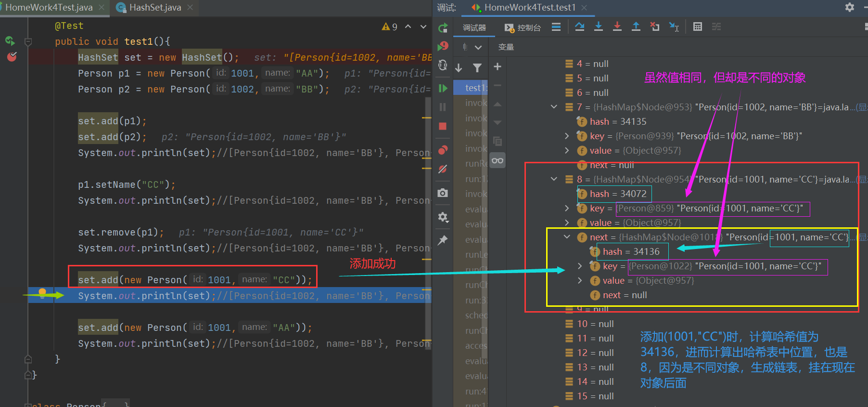The height and width of the screenshot is (407, 868).
Task: Click the Step Into button
Action: pyautogui.click(x=599, y=27)
